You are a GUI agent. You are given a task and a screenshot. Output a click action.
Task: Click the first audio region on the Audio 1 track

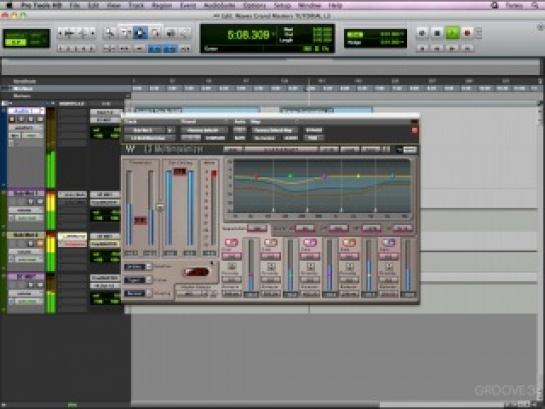[x=197, y=111]
